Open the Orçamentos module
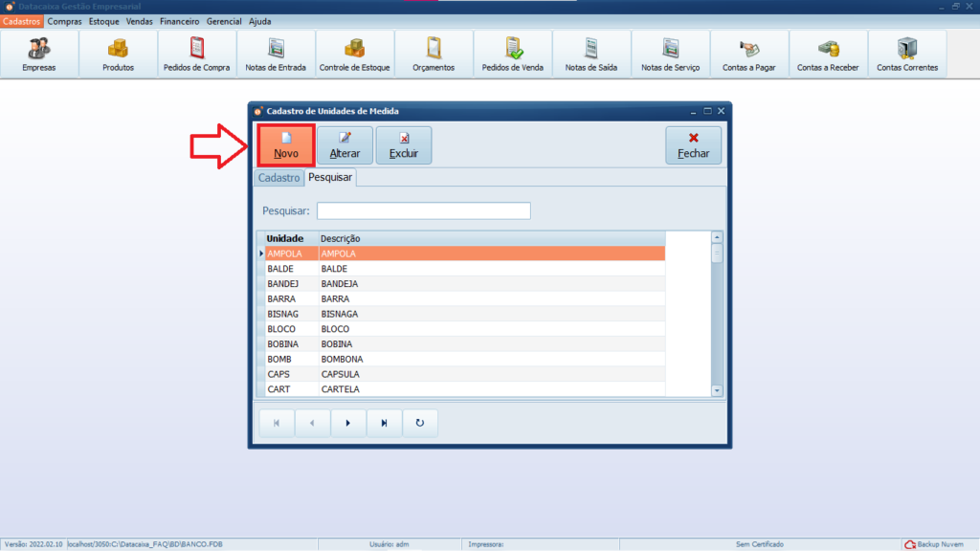 [x=434, y=54]
